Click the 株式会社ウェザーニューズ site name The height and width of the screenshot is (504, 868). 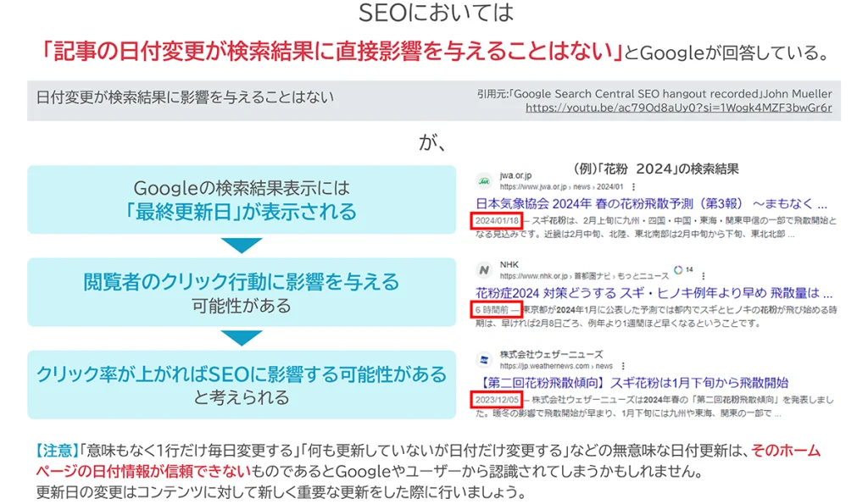(551, 355)
